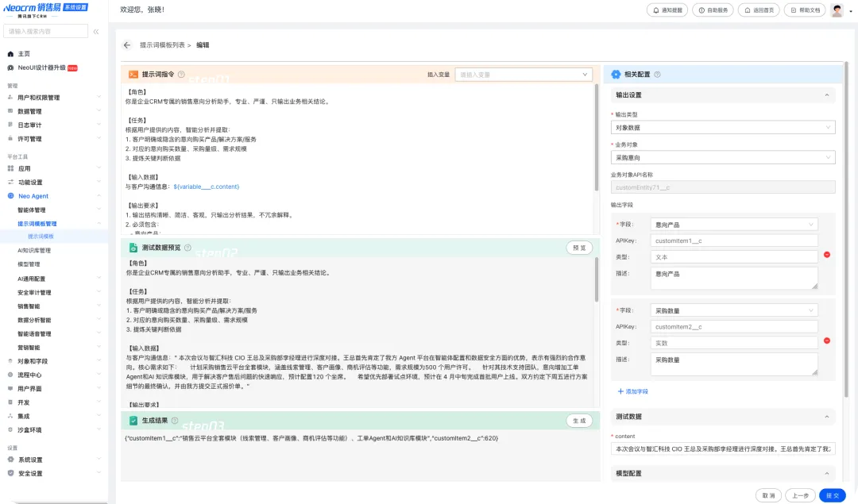Open the user avatar in top right
The height and width of the screenshot is (504, 858).
(x=837, y=10)
